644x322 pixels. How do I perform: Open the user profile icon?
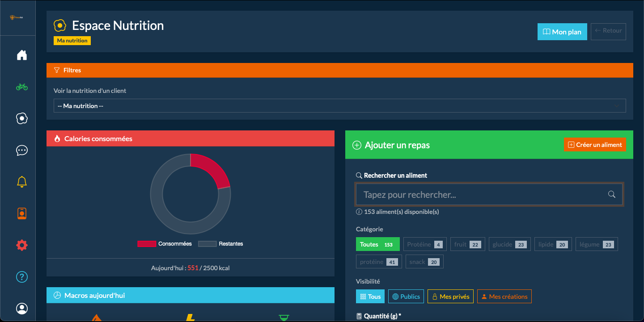pos(22,309)
